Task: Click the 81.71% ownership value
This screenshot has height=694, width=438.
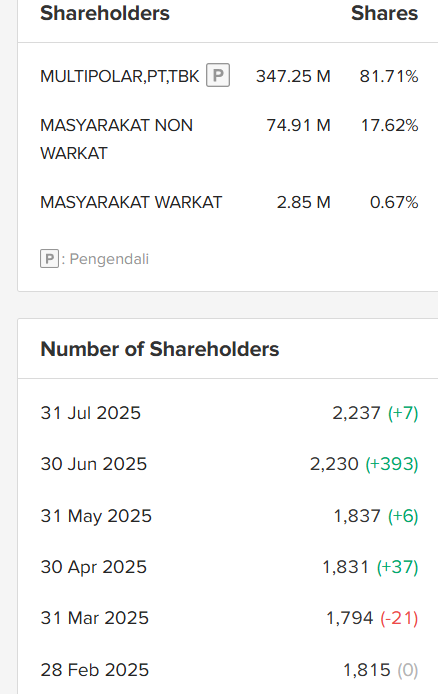Action: coord(388,76)
